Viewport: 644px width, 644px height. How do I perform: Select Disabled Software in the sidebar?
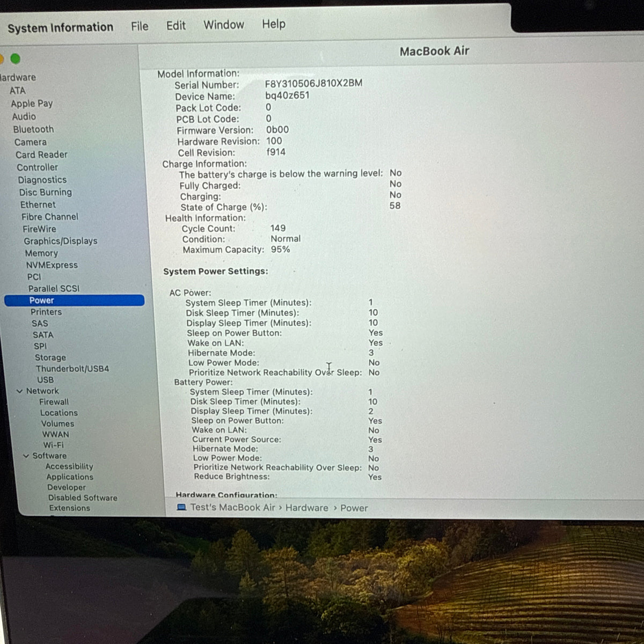[83, 497]
